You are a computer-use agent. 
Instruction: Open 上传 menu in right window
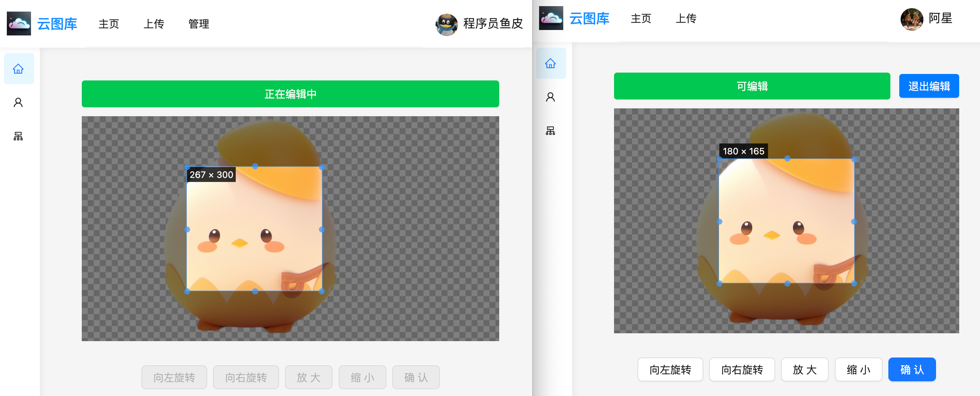coord(686,19)
